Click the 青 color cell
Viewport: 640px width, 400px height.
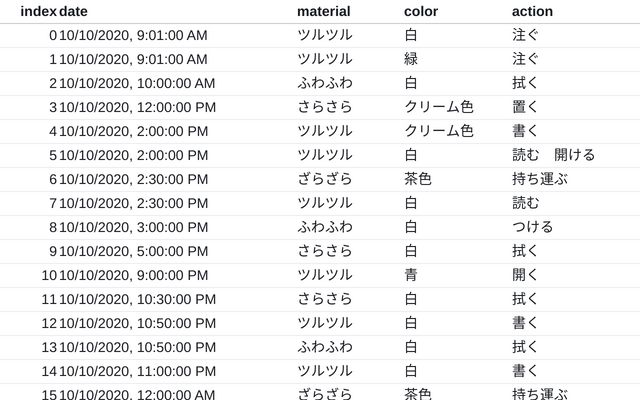(x=411, y=275)
